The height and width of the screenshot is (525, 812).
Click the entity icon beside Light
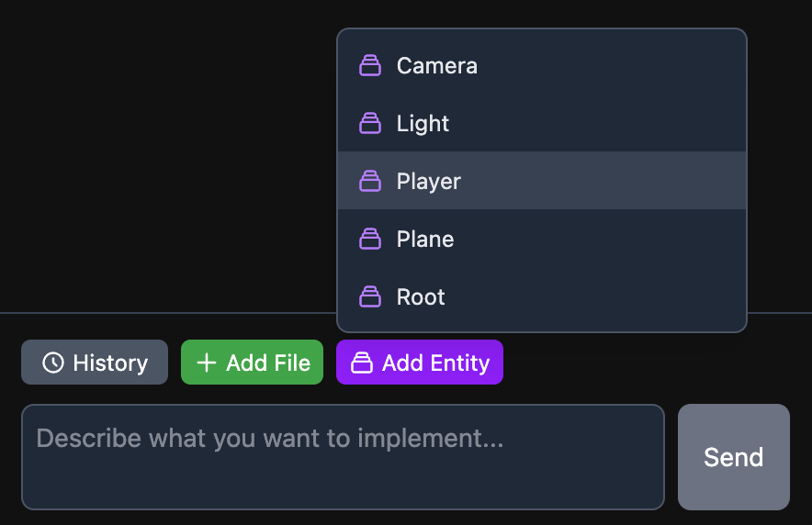tap(369, 124)
